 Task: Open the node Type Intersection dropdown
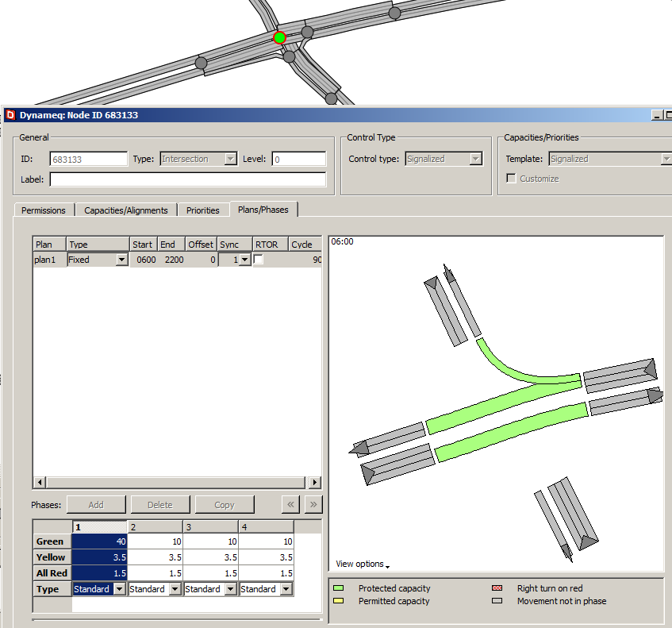(x=231, y=159)
